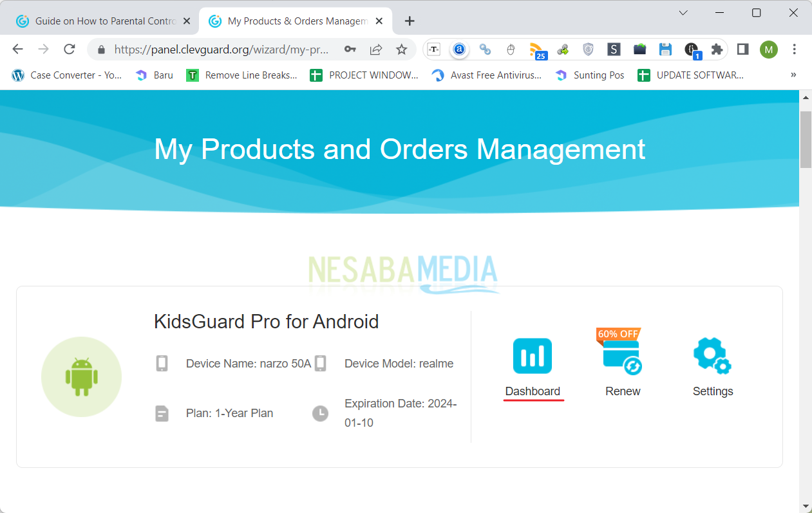Open the PROJECT WINDOW bookmark
The height and width of the screenshot is (513, 812).
(x=364, y=75)
